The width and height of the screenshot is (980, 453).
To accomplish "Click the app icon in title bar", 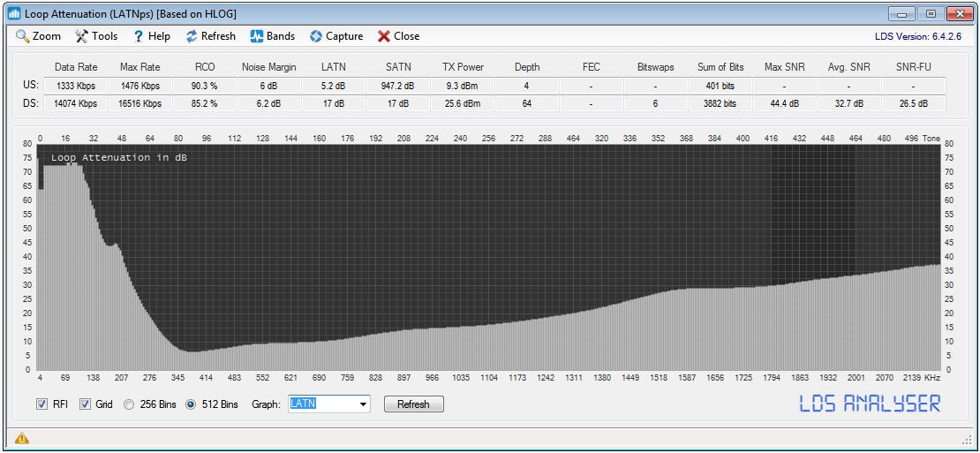I will point(14,14).
